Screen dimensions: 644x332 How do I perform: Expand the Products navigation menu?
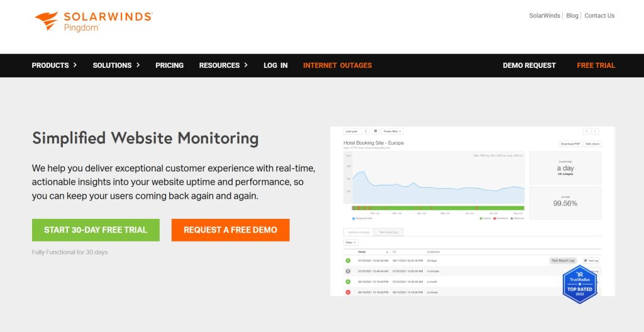[x=54, y=65]
